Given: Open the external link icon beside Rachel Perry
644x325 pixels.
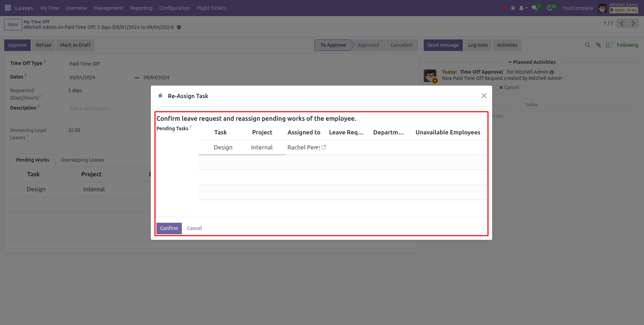Looking at the screenshot, I should pos(324,147).
